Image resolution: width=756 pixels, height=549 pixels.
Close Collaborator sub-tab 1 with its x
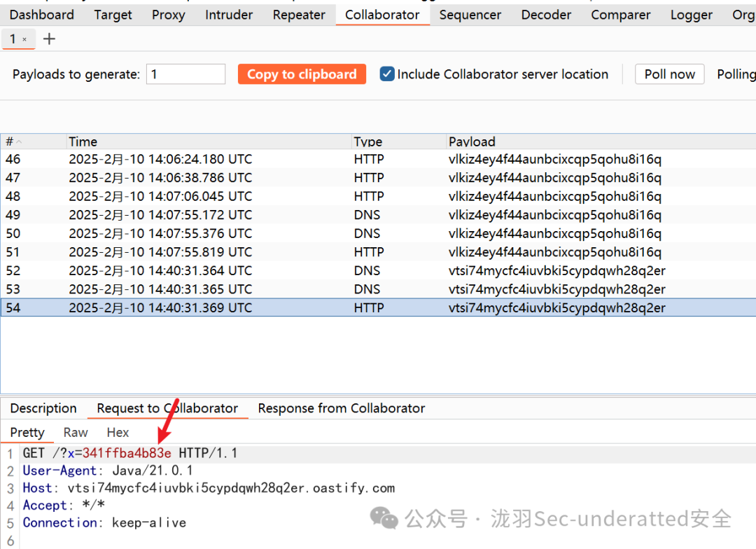(x=24, y=39)
